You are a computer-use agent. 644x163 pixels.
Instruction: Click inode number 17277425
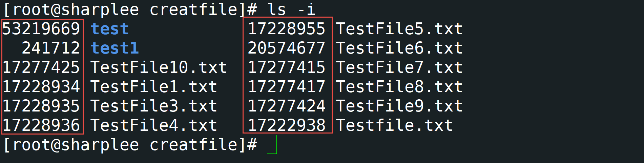(x=41, y=67)
